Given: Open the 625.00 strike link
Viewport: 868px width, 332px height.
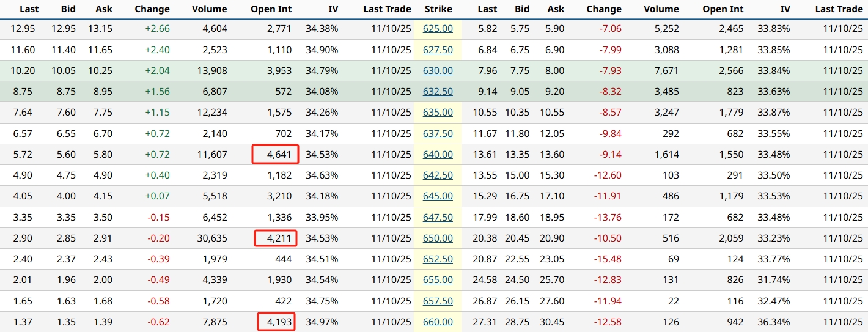Looking at the screenshot, I should pos(438,29).
